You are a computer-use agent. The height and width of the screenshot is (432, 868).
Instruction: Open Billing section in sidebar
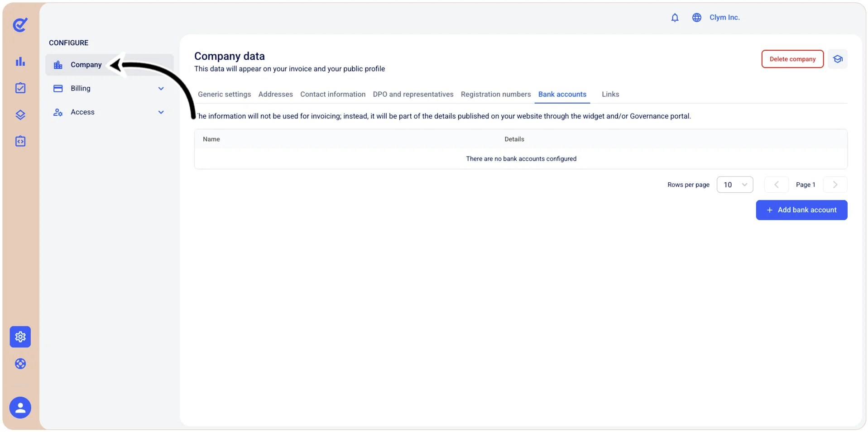point(109,89)
